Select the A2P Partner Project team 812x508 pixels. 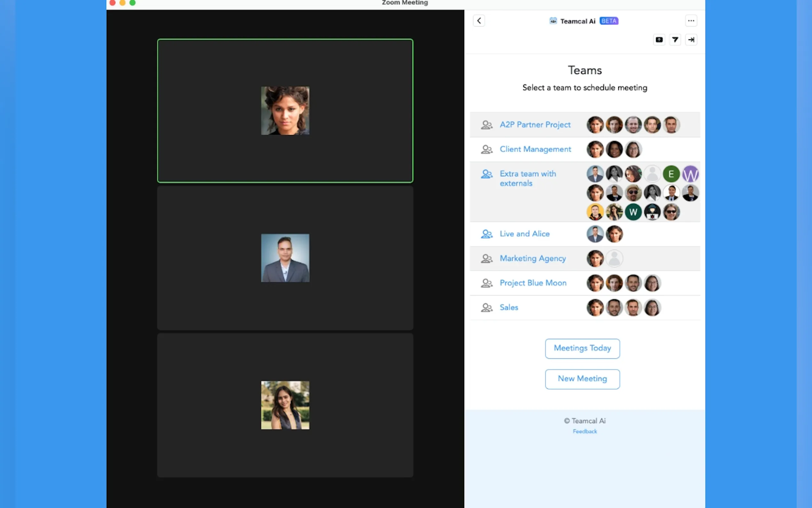(x=535, y=125)
